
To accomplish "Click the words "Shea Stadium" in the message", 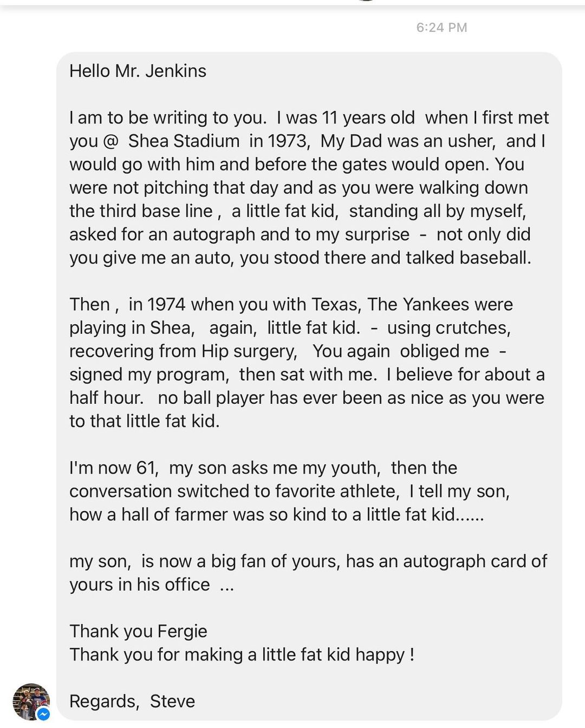I will (x=184, y=141).
